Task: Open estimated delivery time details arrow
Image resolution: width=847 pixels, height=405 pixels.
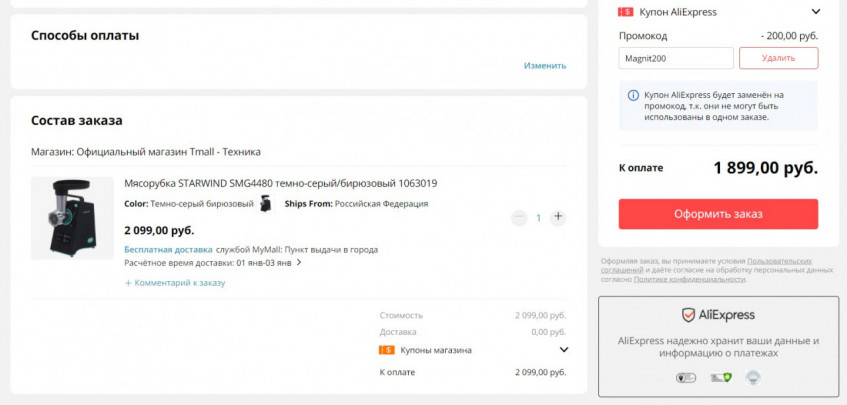Action: click(298, 263)
